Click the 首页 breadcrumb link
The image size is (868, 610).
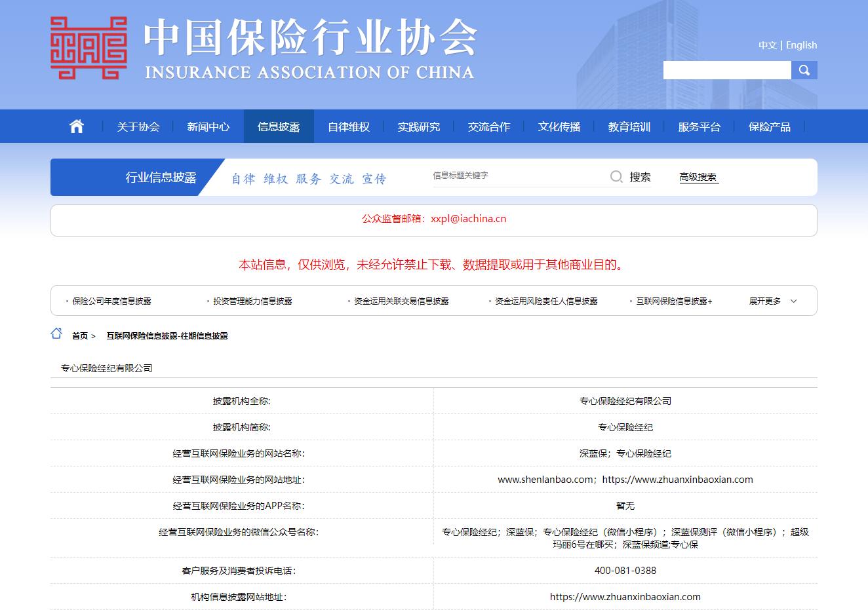click(x=80, y=335)
